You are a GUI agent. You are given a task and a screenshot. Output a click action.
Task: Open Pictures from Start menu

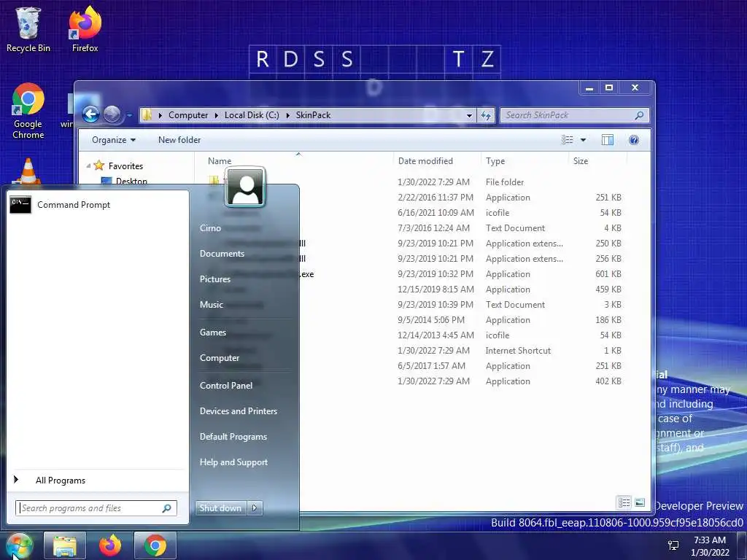[215, 279]
